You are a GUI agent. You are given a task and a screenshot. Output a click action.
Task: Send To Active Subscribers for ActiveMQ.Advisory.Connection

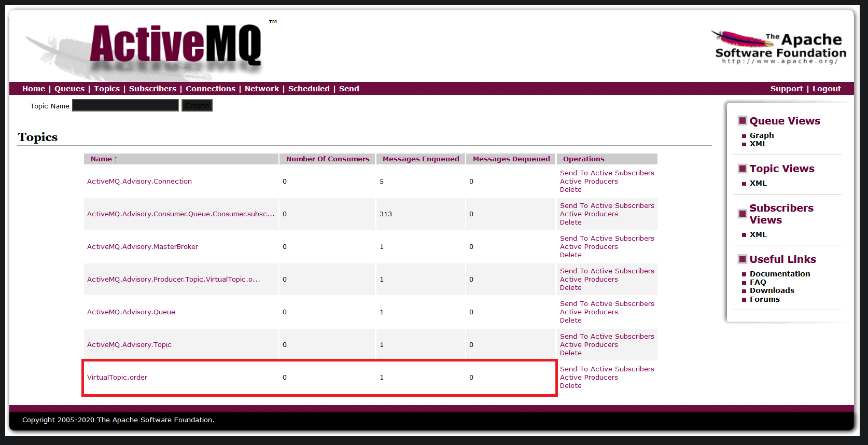click(x=607, y=173)
